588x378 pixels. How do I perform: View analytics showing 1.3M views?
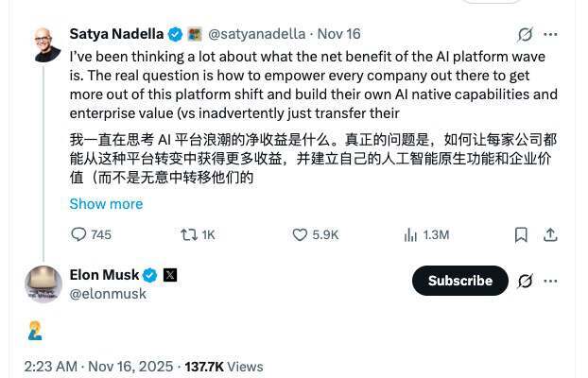[x=411, y=234]
